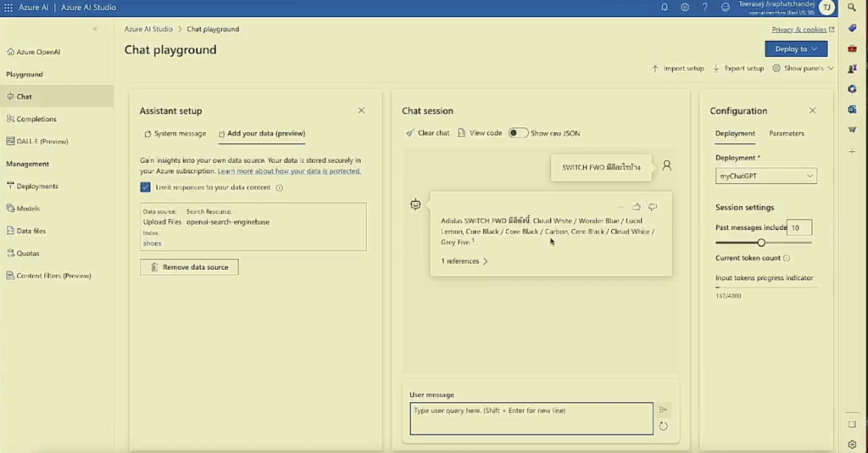Switch to System message tab

coord(175,133)
